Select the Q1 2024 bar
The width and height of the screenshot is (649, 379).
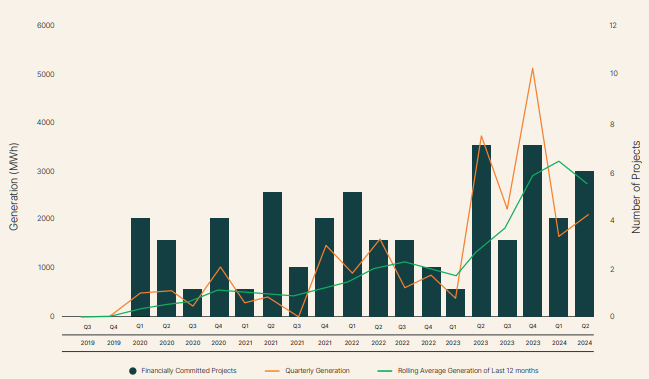click(x=558, y=267)
